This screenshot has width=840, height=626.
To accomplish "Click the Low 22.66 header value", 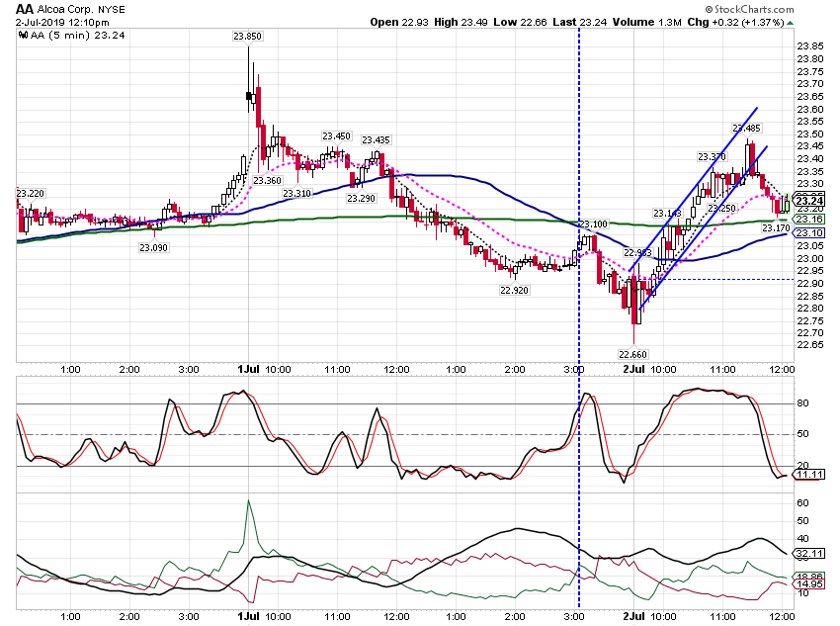I will click(520, 22).
